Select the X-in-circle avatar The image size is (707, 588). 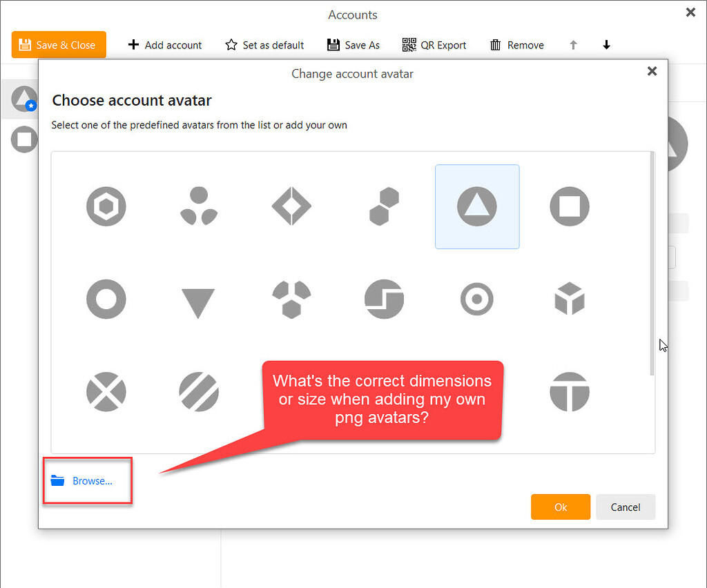(106, 392)
